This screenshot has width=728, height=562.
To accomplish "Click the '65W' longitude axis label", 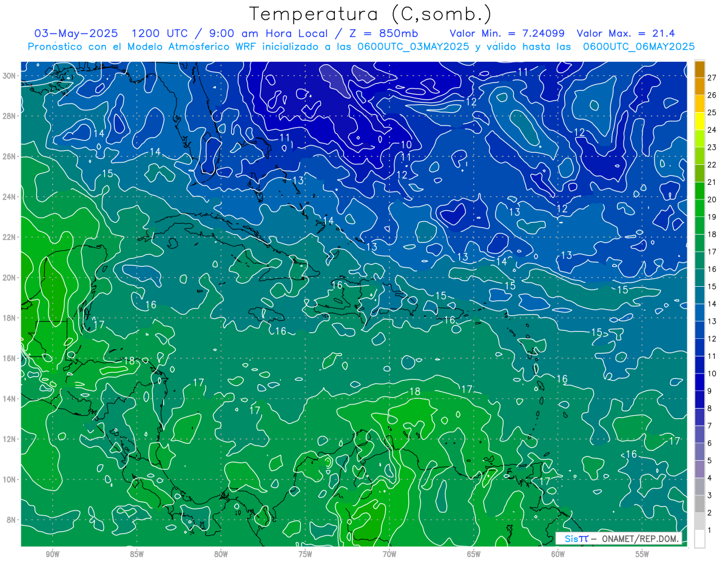I will 474,554.
